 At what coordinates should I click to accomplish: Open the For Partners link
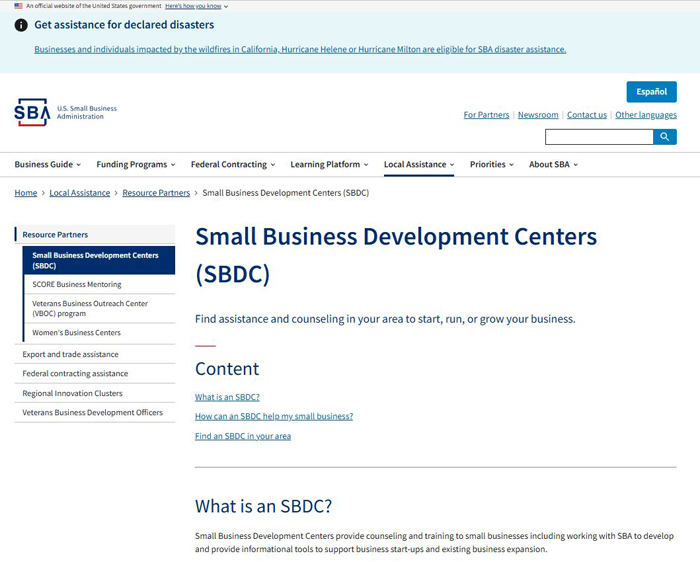coord(486,115)
